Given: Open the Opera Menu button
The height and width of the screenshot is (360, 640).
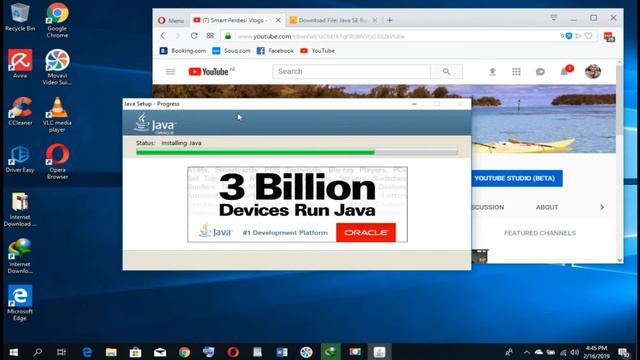Looking at the screenshot, I should click(x=171, y=20).
